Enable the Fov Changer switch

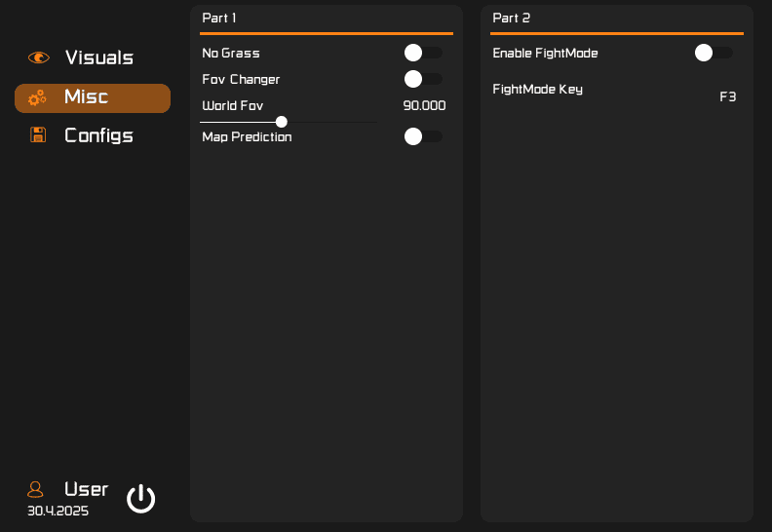coord(423,79)
